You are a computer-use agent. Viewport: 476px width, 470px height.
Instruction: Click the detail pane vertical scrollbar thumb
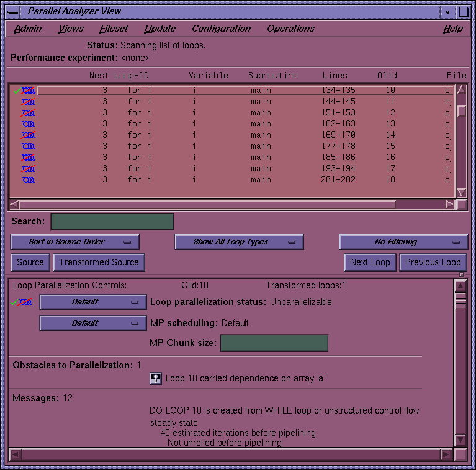(x=460, y=301)
